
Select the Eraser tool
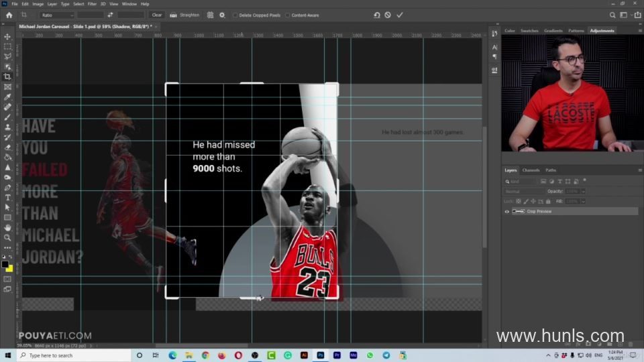7,147
